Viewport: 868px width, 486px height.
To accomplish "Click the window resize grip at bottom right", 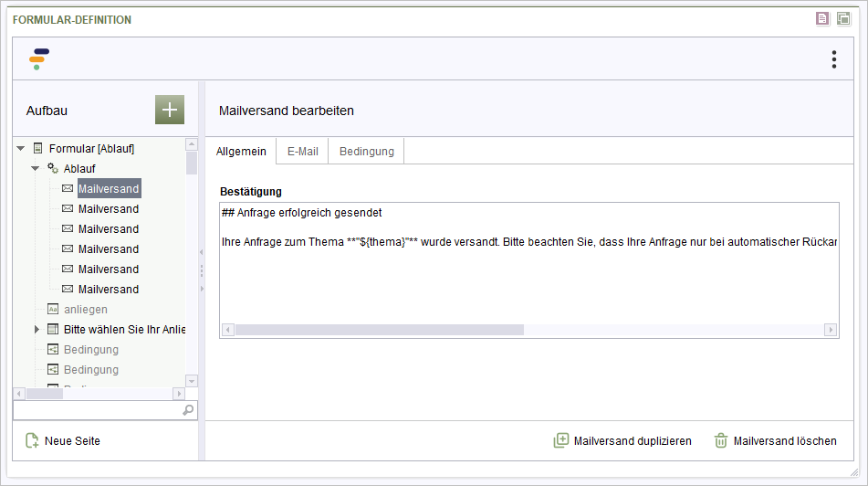I will click(x=854, y=472).
